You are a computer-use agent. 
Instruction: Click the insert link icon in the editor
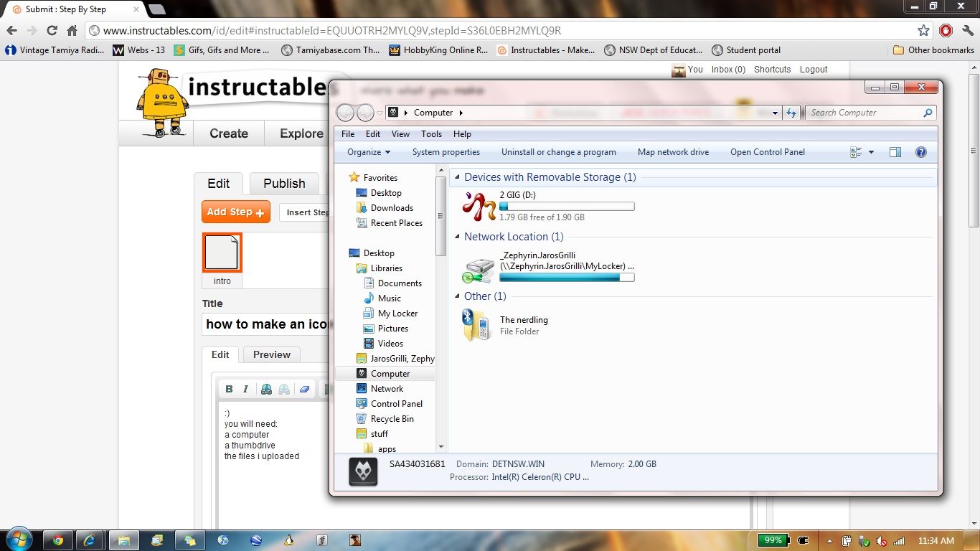[x=266, y=389]
